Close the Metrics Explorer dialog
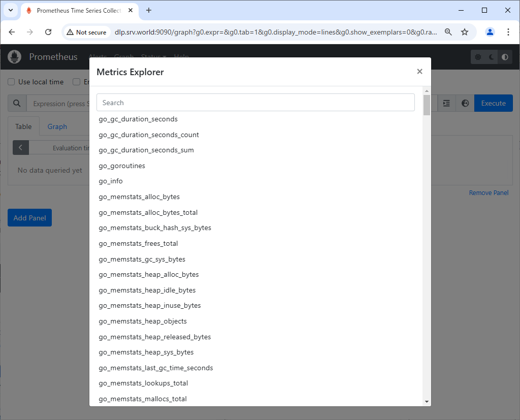Screen dimensions: 520x420 [419, 72]
